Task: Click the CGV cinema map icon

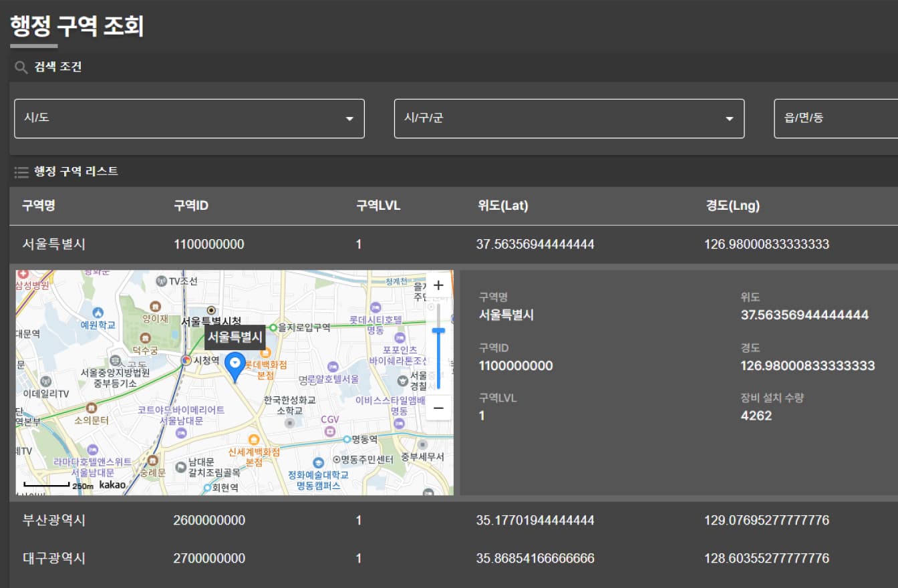Action: 330,432
